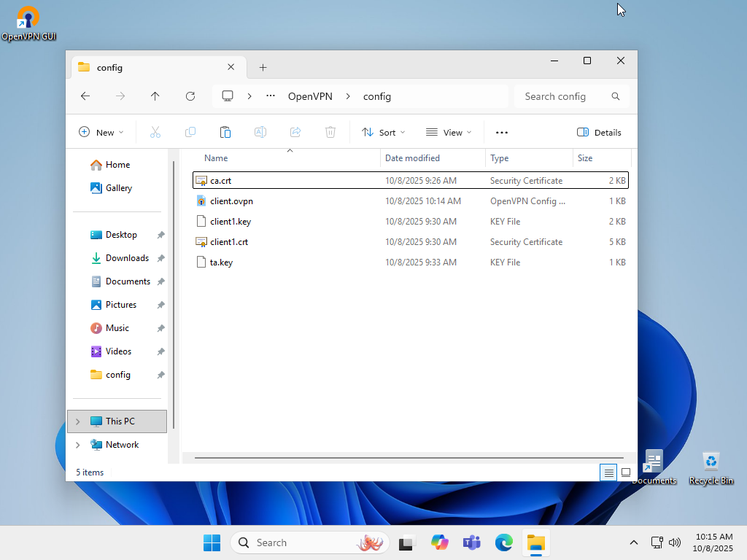Image resolution: width=747 pixels, height=560 pixels.
Task: Expand the Network tree node
Action: [78, 445]
